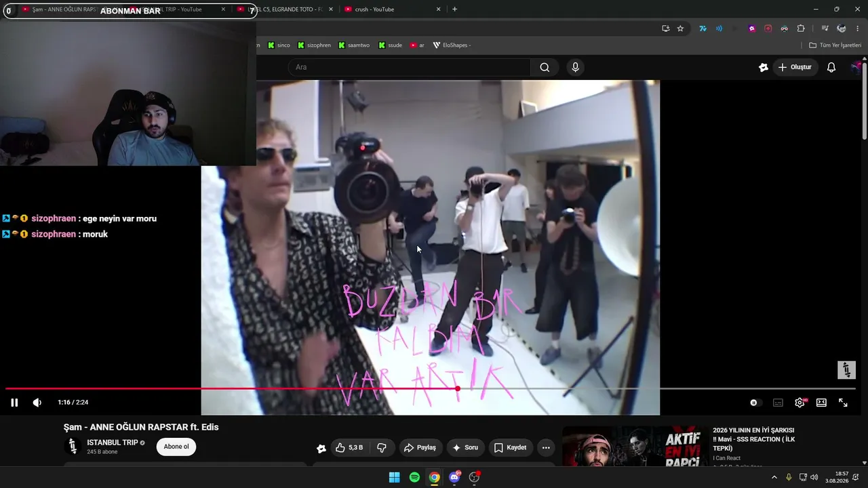Open the sizophren bookmark
This screenshot has height=488, width=868.
pos(314,45)
